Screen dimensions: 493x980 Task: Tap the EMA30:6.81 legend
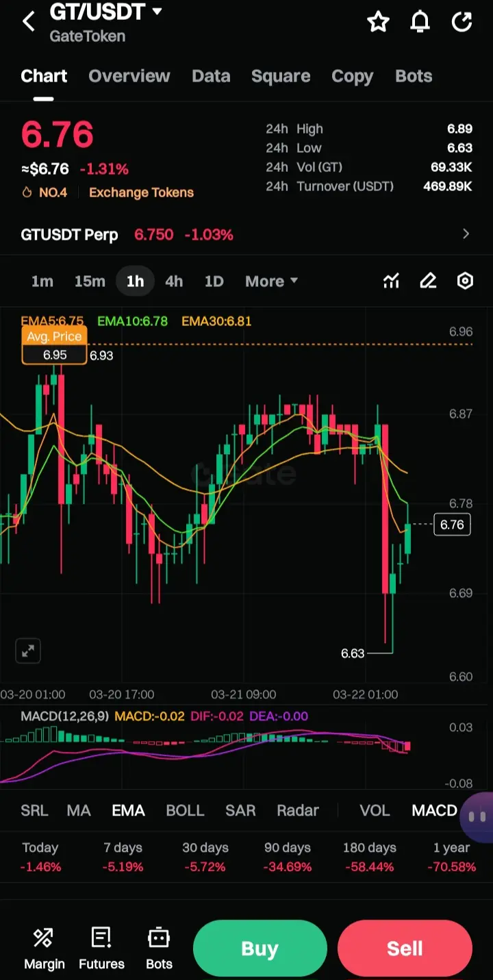216,321
